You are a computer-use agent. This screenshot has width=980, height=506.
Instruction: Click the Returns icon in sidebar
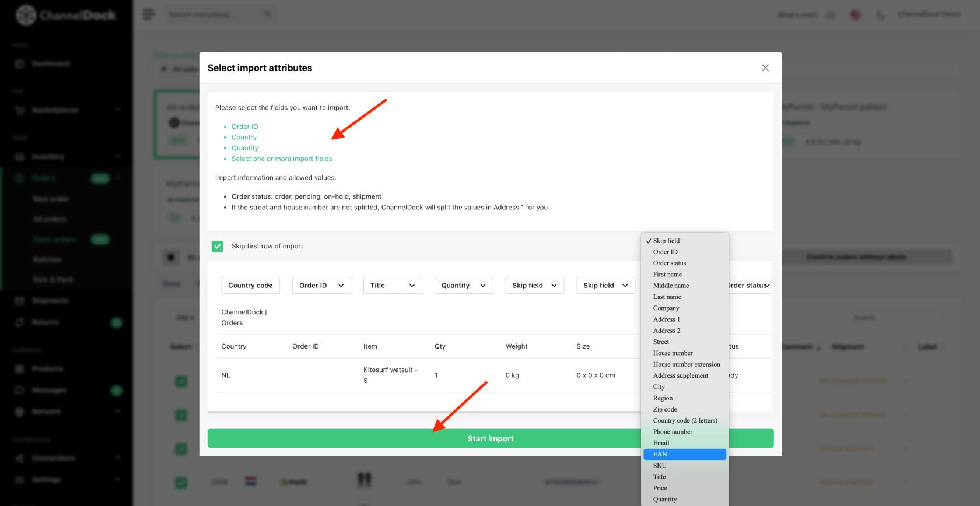19,322
